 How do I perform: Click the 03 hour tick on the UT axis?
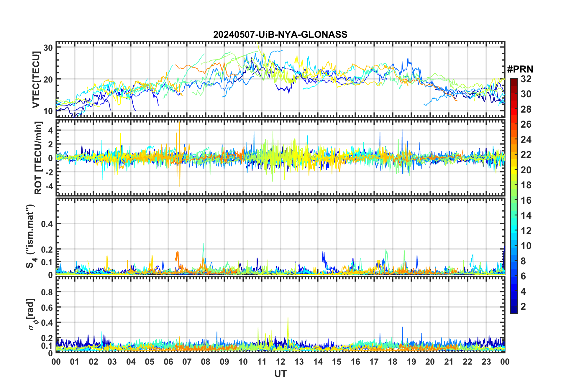[x=112, y=362]
